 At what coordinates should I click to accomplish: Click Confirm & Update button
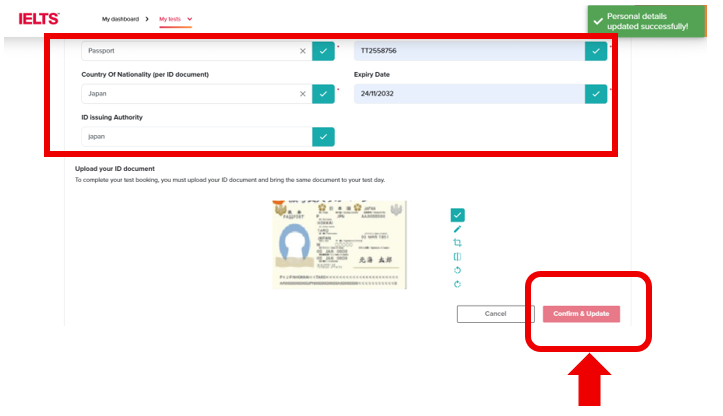581,314
